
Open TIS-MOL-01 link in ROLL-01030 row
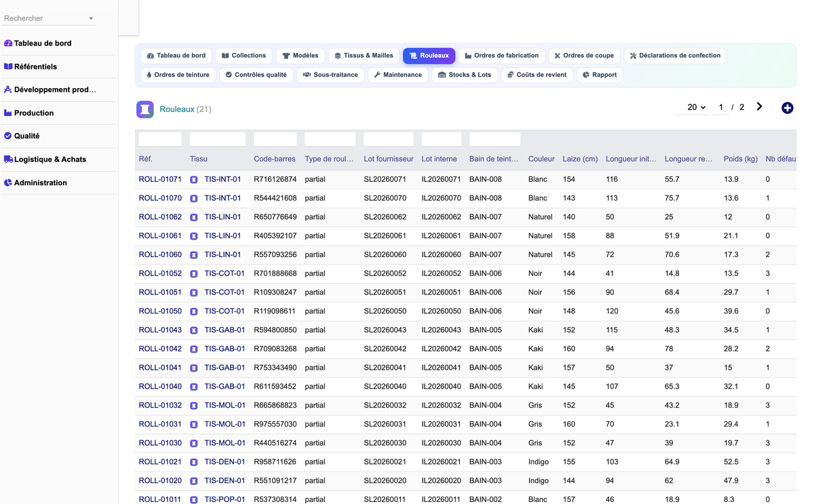point(225,443)
